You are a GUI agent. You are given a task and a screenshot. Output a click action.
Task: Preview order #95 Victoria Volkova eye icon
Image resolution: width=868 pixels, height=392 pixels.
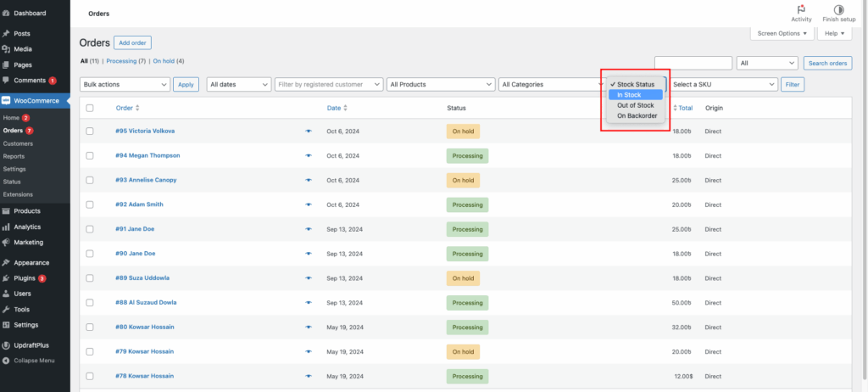(309, 131)
